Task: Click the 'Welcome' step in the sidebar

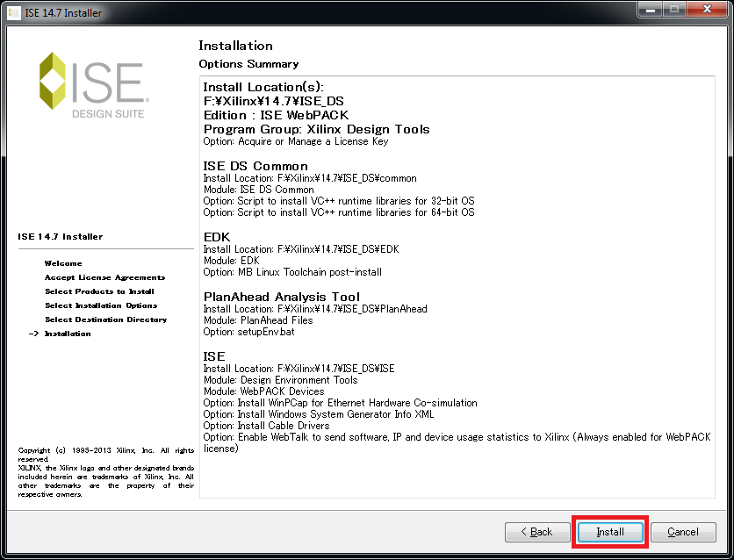Action: (x=63, y=263)
